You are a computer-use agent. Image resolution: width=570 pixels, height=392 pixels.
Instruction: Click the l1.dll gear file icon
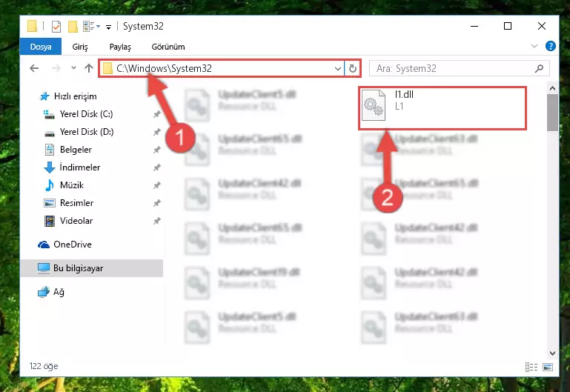point(374,105)
